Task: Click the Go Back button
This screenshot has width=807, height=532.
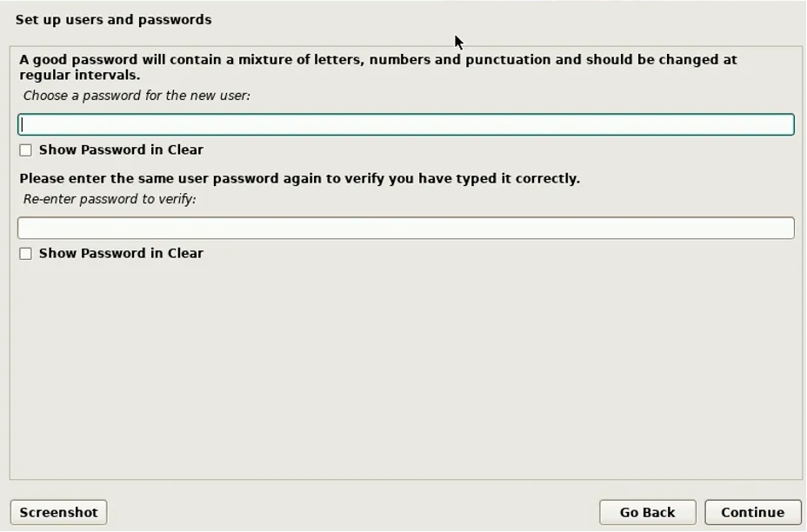Action: (x=647, y=512)
